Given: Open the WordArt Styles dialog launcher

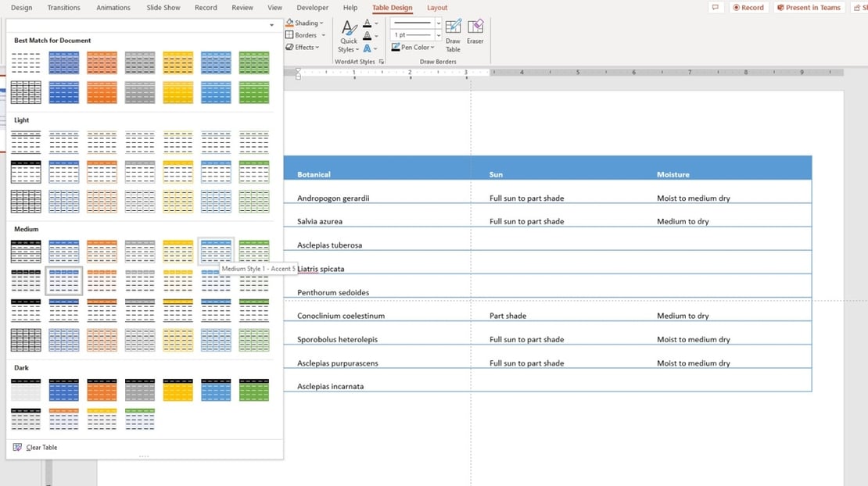Looking at the screenshot, I should pyautogui.click(x=382, y=61).
